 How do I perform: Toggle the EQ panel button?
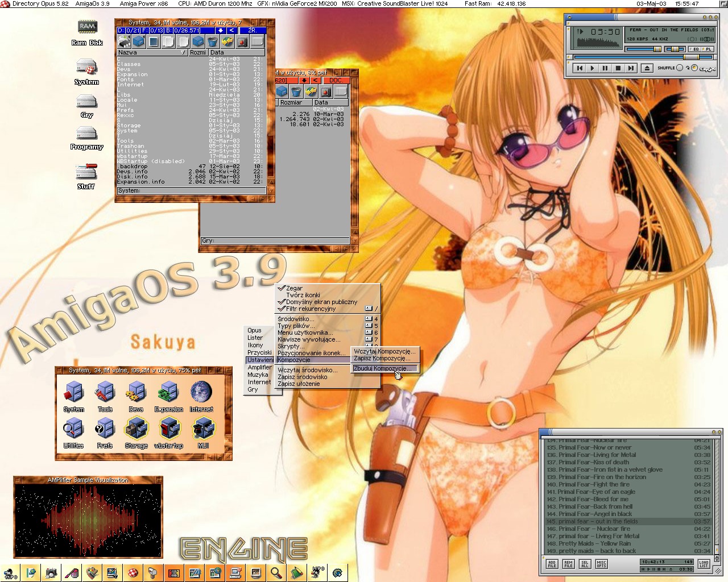695,49
